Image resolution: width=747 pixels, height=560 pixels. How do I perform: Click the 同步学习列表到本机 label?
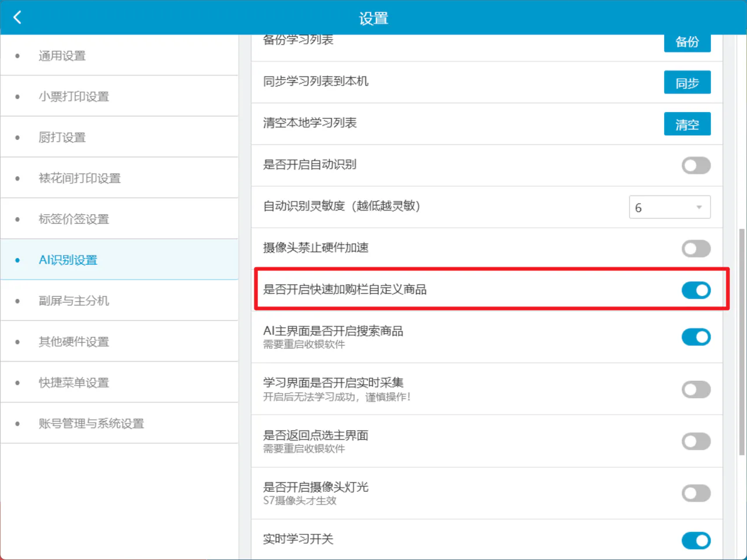(x=316, y=81)
